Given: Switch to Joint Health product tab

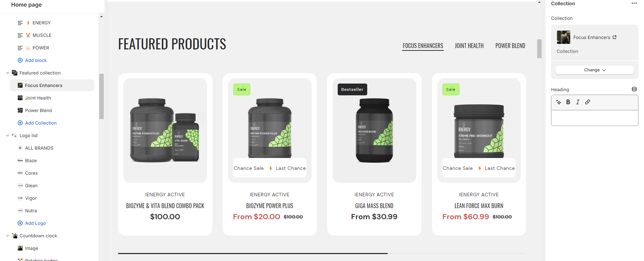Looking at the screenshot, I should (x=469, y=46).
